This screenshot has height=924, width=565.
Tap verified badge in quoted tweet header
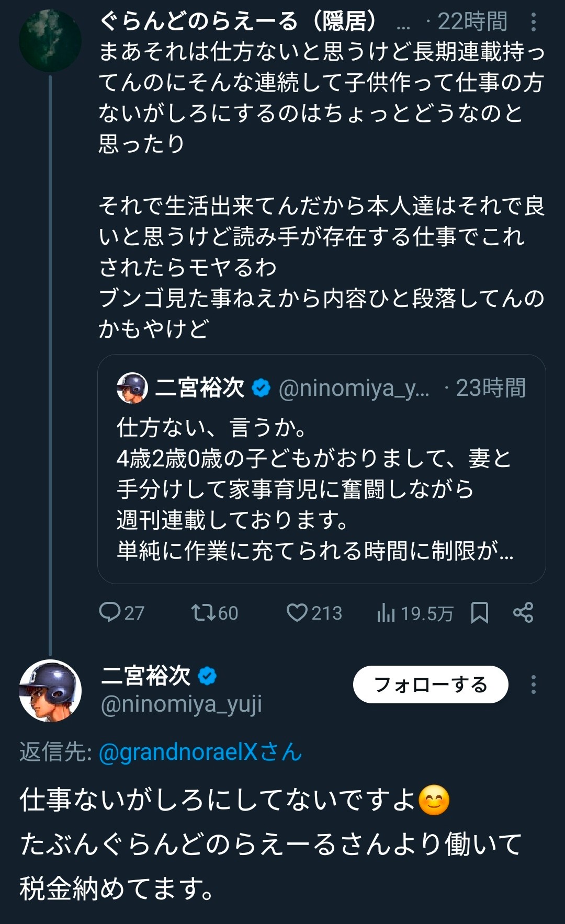261,388
